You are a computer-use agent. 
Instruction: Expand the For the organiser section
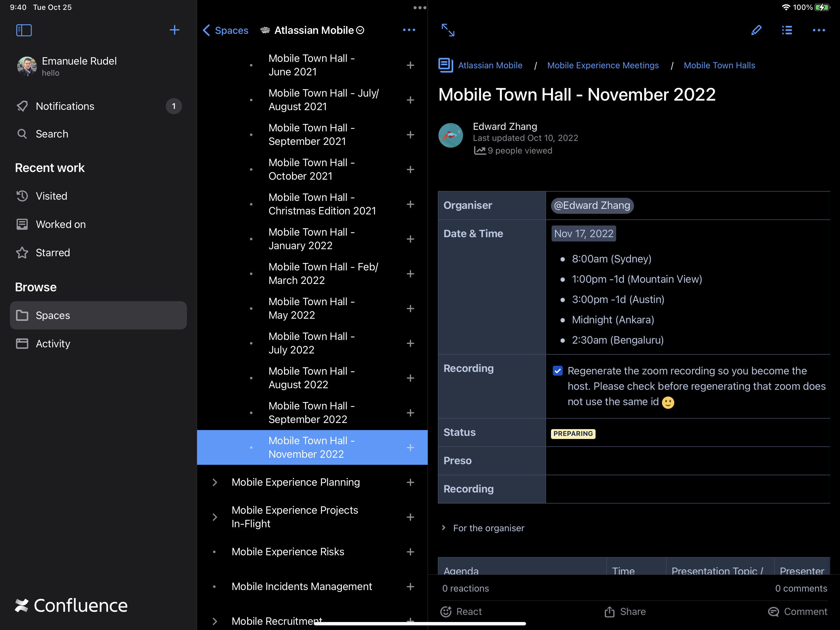[444, 528]
